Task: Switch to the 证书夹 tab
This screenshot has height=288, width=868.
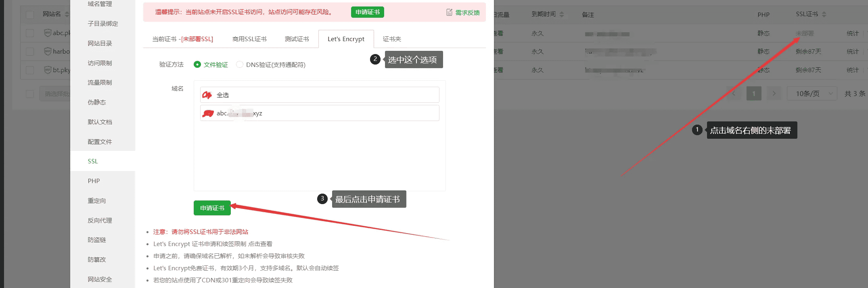Action: [x=392, y=39]
